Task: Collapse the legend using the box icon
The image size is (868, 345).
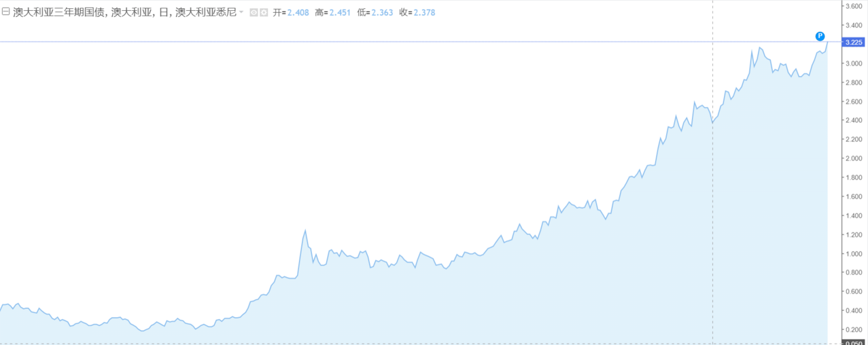Action: point(5,12)
